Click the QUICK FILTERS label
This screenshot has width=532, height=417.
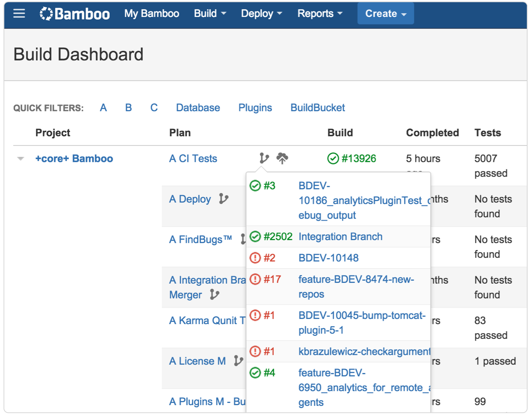click(x=48, y=108)
